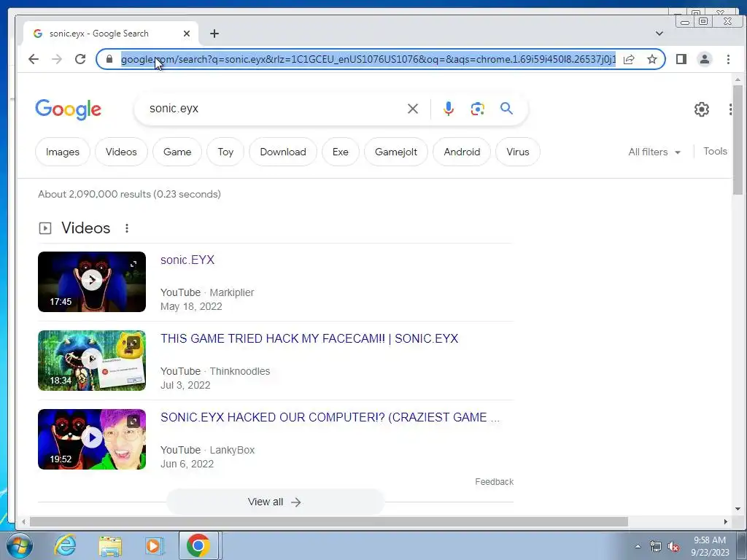Screen dimensions: 747x560
Task: Filter results by Videos chip
Action: (x=121, y=152)
